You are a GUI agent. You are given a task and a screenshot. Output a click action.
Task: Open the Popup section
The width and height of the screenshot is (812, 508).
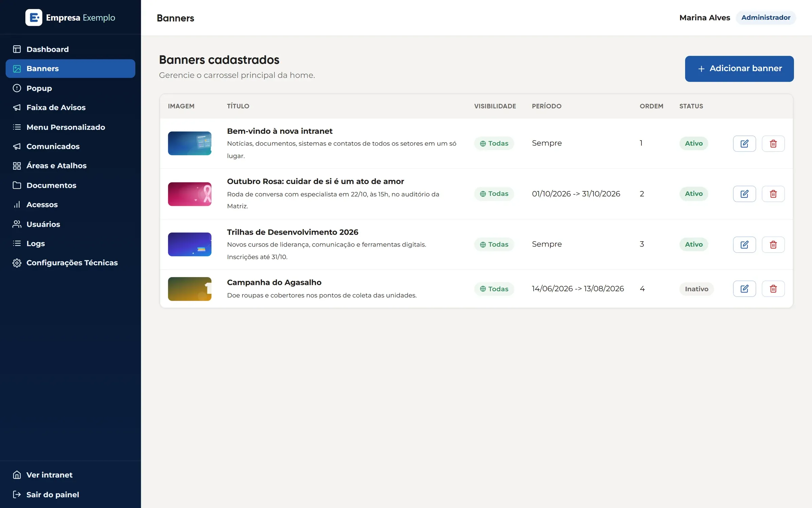tap(70, 88)
